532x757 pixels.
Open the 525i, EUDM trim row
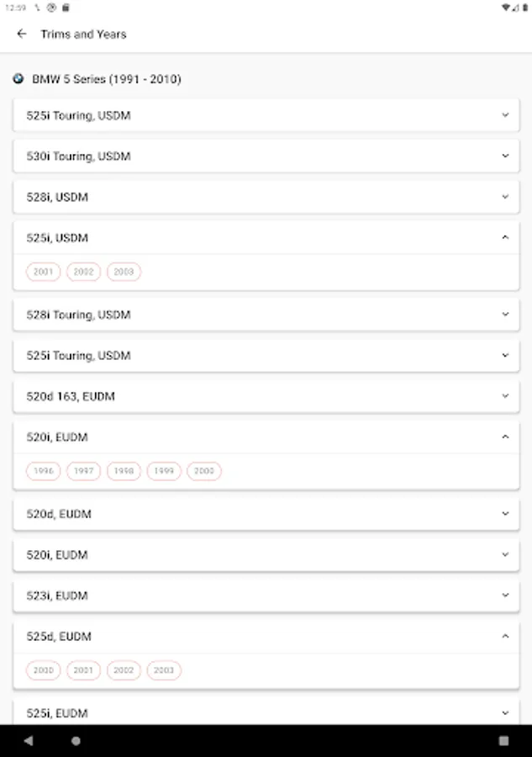252,713
